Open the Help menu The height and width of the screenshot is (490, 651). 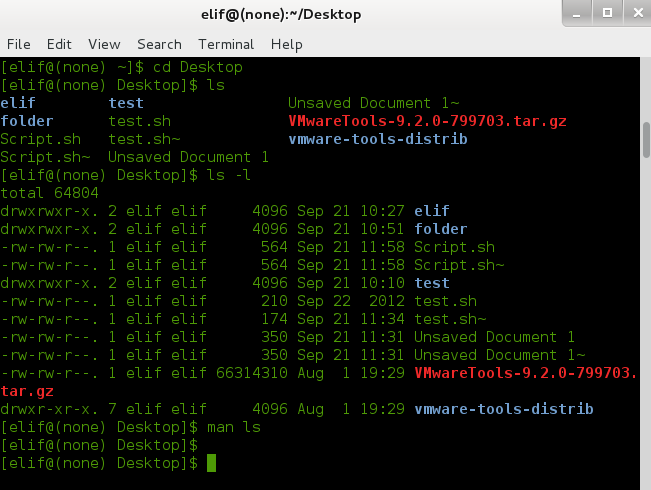286,44
